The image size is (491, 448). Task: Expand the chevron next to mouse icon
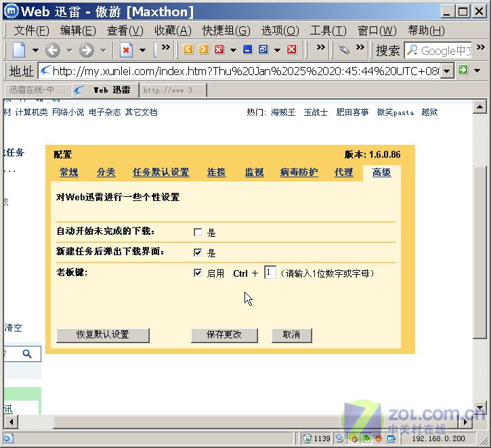tap(360, 47)
